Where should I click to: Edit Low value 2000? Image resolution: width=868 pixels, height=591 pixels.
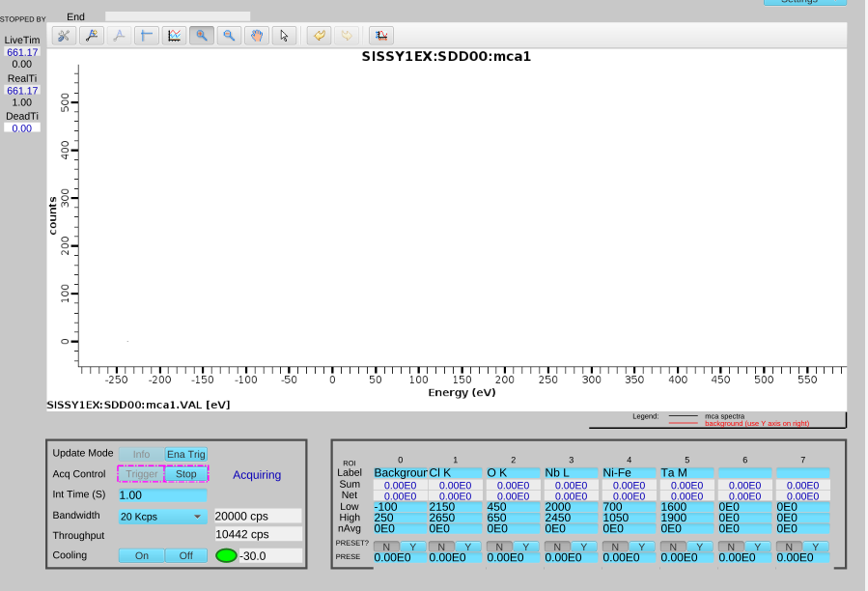click(x=572, y=507)
